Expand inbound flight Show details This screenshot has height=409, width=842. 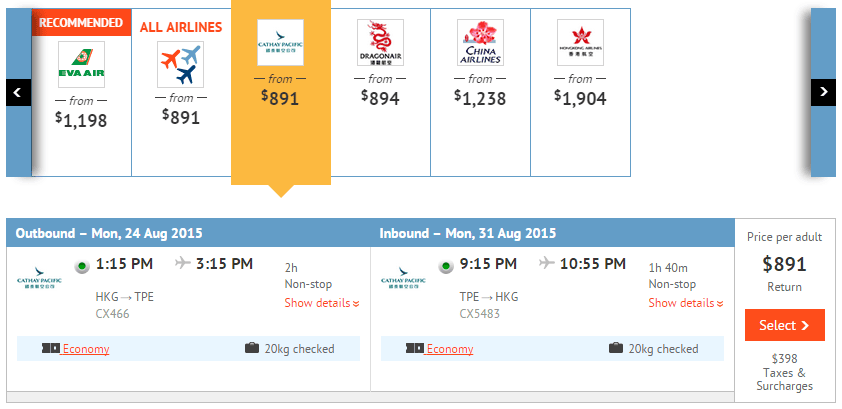click(686, 303)
